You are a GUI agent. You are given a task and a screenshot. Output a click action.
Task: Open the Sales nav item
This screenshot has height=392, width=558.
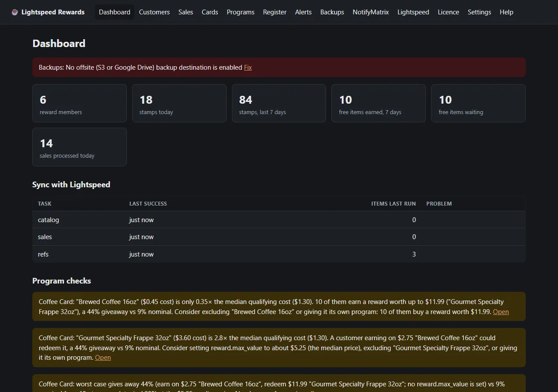[186, 12]
